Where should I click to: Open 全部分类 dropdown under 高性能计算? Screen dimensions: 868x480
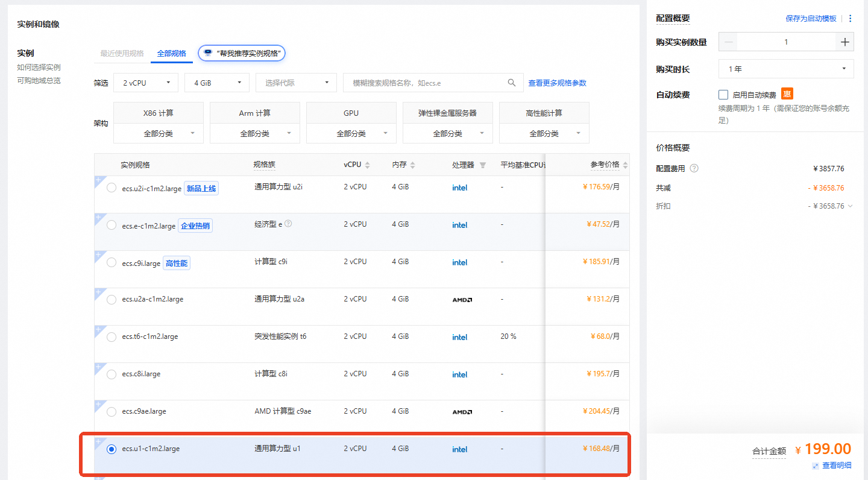point(544,133)
